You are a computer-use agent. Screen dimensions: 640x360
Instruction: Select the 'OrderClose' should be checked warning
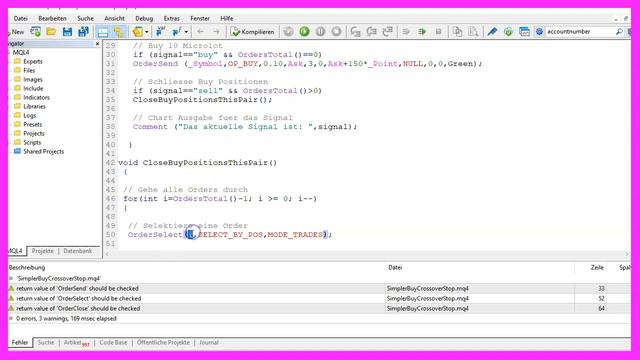pyautogui.click(x=307, y=309)
